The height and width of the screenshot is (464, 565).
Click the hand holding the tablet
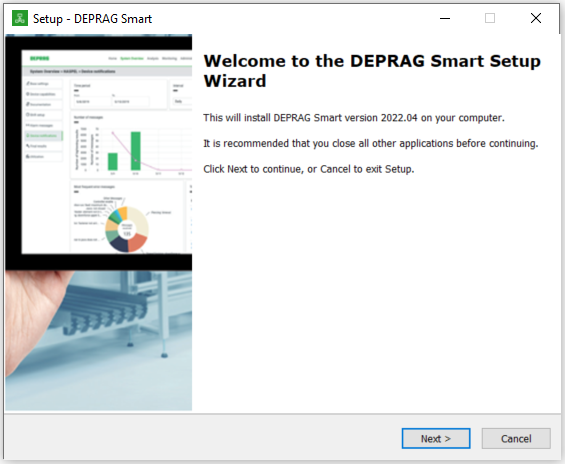[x=32, y=317]
